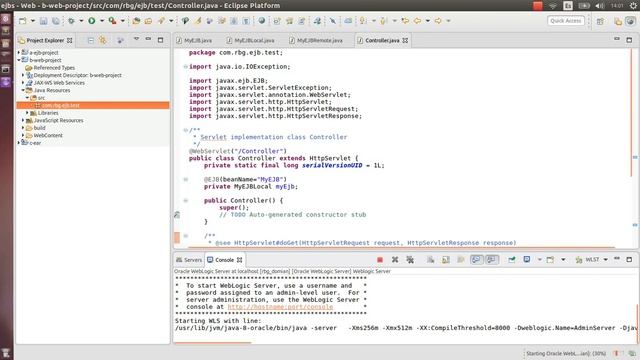Viewport: 640px width, 360px height.
Task: Click the Debug bug icon in toolbar
Action: [x=71, y=21]
